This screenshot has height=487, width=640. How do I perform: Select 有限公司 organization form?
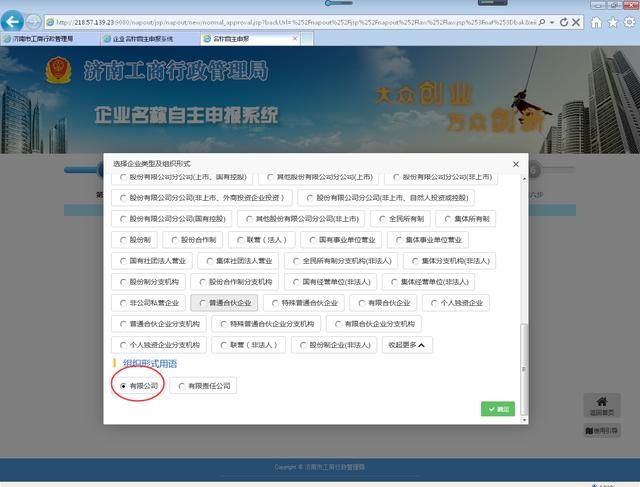point(138,386)
